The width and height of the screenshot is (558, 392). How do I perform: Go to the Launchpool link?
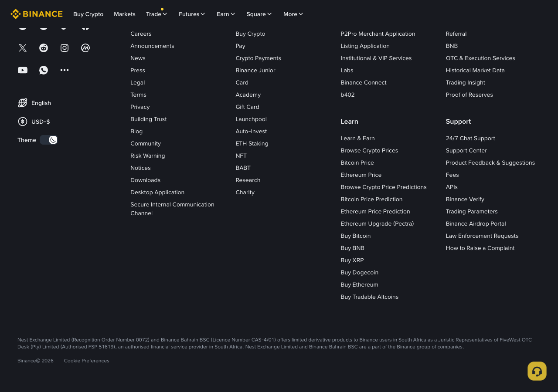[251, 119]
